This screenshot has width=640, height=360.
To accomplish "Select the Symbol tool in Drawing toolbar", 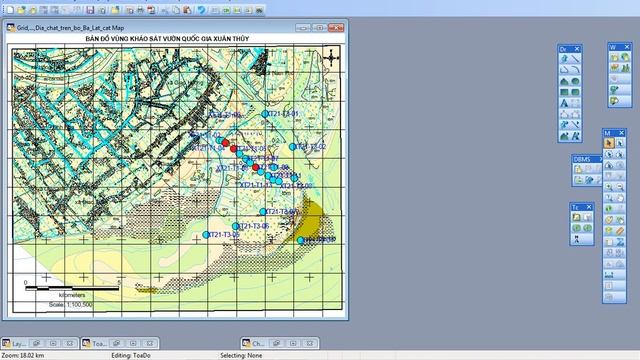I will click(x=564, y=59).
